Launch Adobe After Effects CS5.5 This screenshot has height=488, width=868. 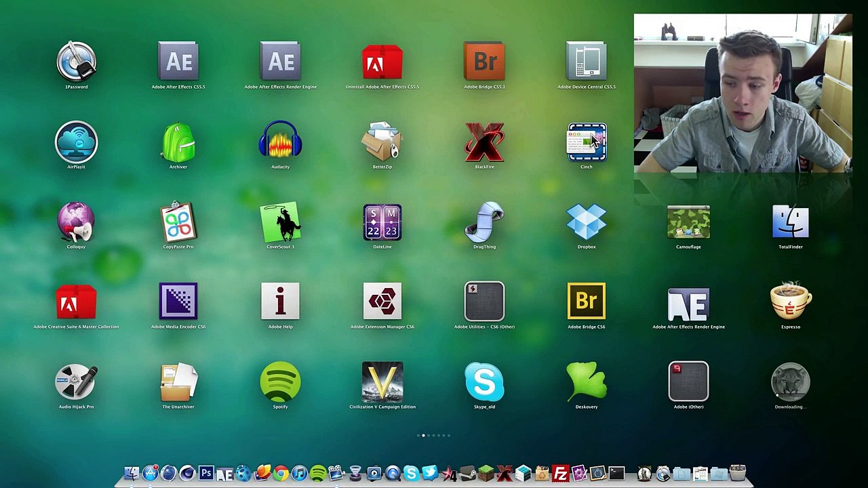click(178, 62)
